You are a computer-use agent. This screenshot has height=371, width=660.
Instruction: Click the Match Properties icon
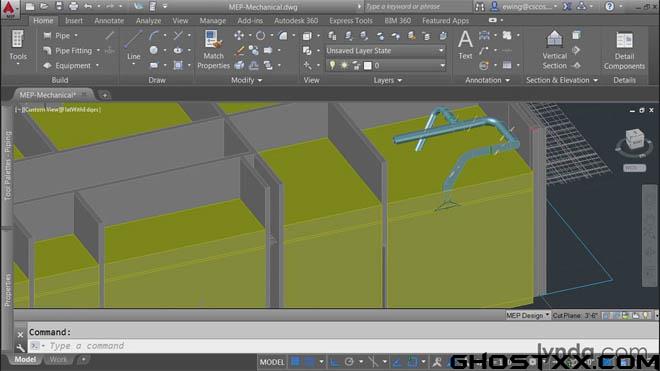click(x=213, y=50)
